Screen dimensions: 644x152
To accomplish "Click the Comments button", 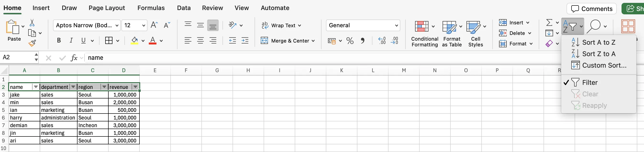I will 591,9.
